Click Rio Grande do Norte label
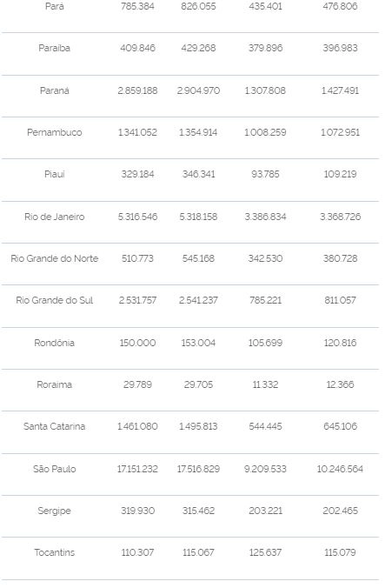The image size is (385, 588). [54, 258]
